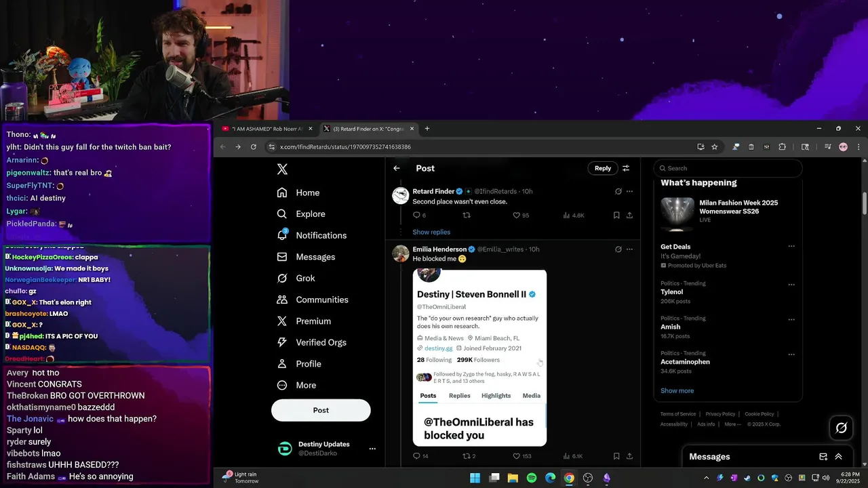
Task: Click the Chrome address bar URL
Action: tap(345, 147)
